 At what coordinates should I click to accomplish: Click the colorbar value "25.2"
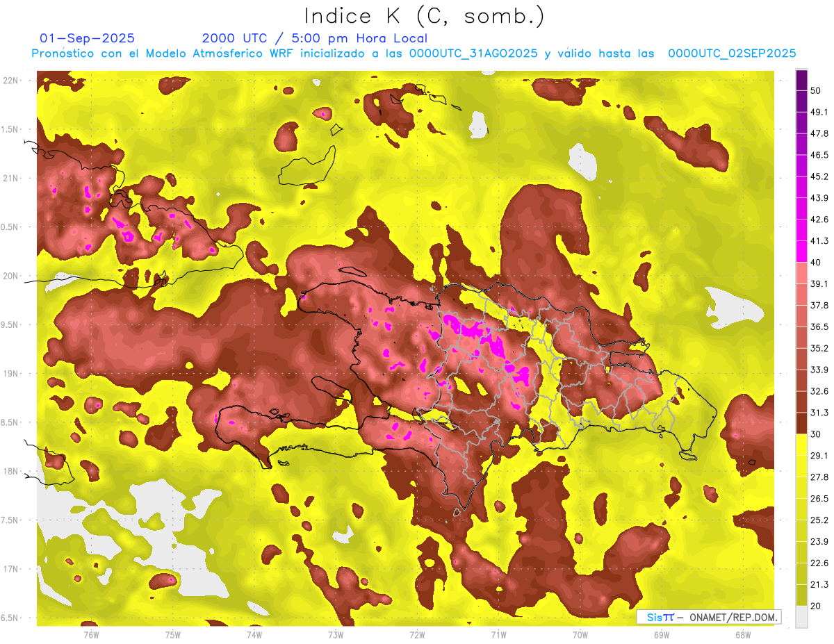pos(819,520)
